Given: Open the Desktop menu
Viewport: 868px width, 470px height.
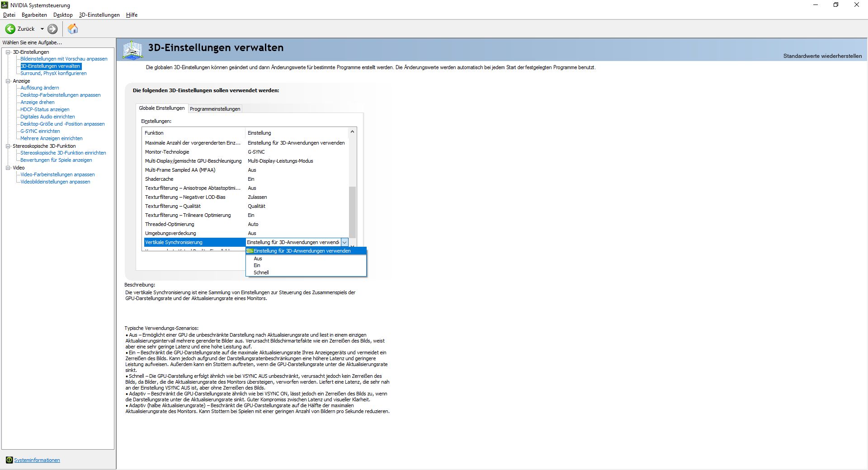Looking at the screenshot, I should (x=63, y=15).
